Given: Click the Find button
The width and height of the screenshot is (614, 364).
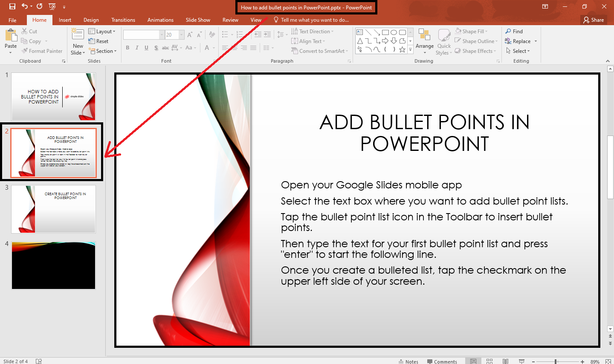Looking at the screenshot, I should (x=514, y=32).
